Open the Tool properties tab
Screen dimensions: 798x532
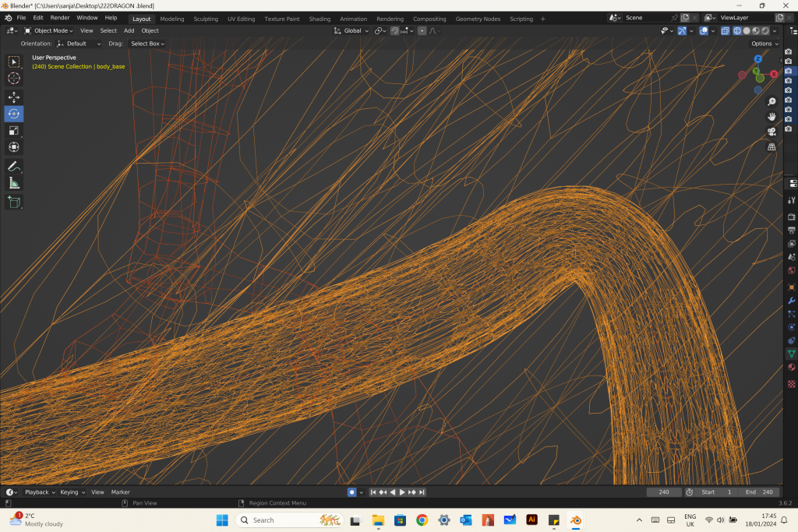792,200
